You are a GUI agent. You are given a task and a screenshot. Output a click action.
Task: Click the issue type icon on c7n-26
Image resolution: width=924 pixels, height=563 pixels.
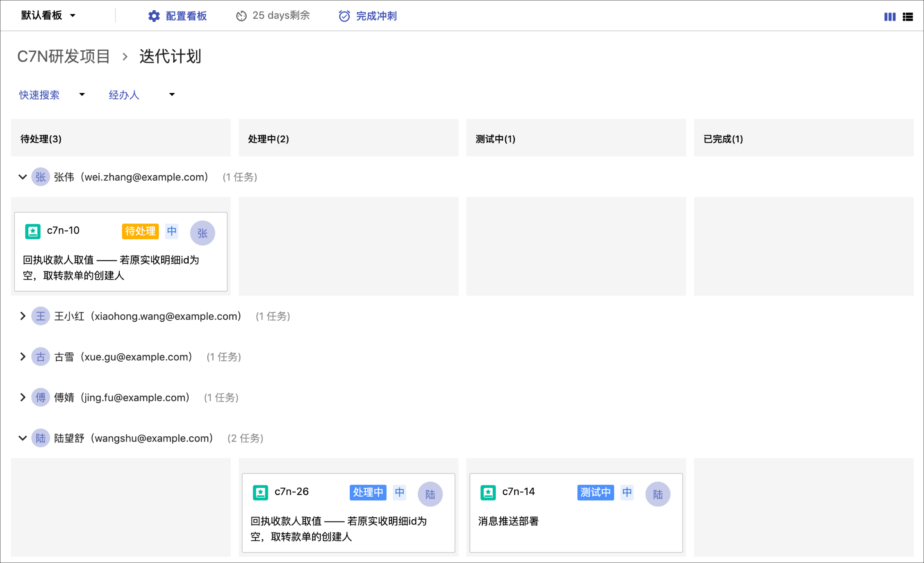[260, 492]
